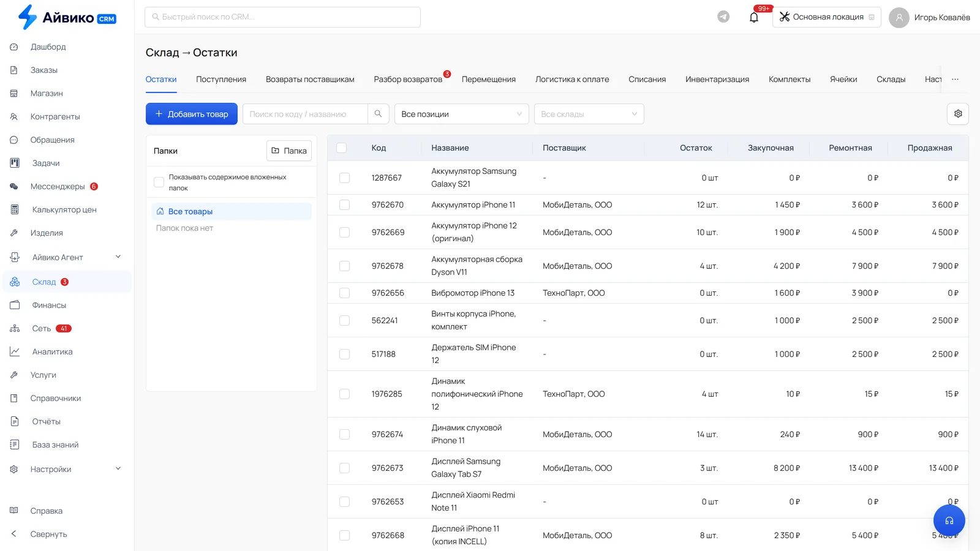
Task: Click the search magnifier button
Action: click(378, 114)
